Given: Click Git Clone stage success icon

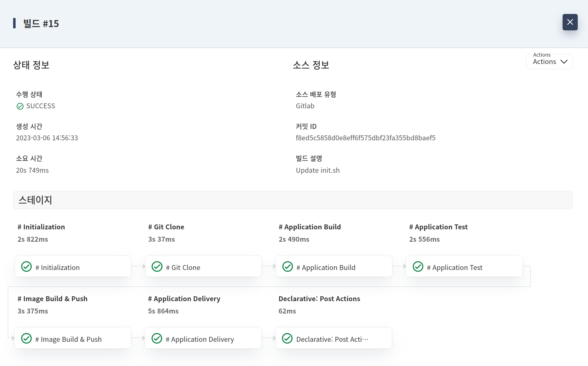Looking at the screenshot, I should [x=157, y=267].
